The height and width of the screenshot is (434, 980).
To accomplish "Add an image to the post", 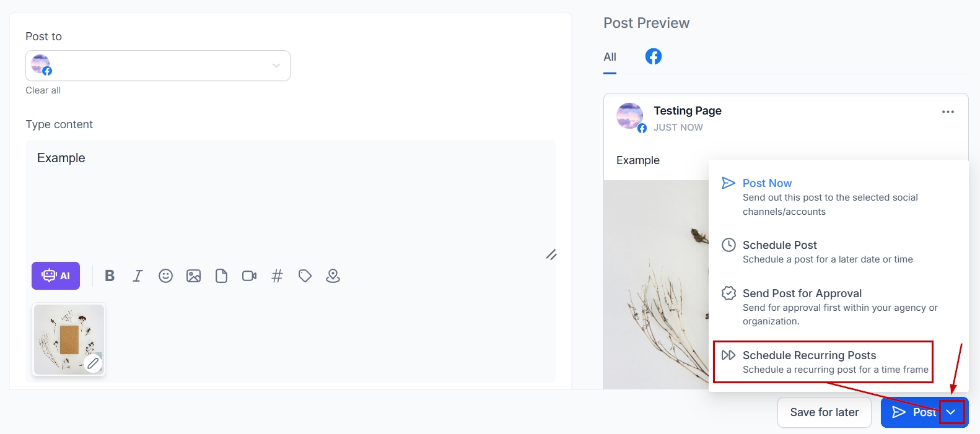I will (x=193, y=276).
